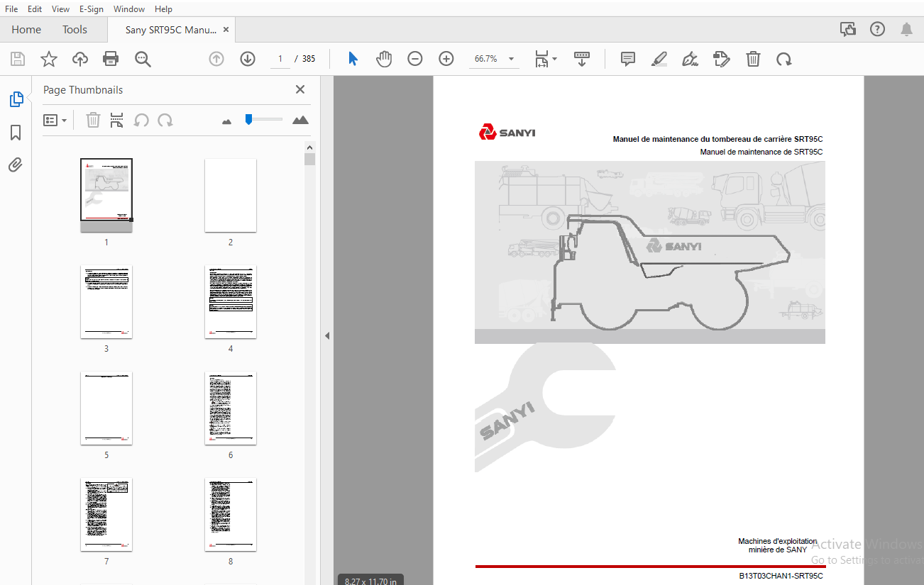This screenshot has height=585, width=924.
Task: Open the Bookmarks sidebar panel
Action: 16,133
